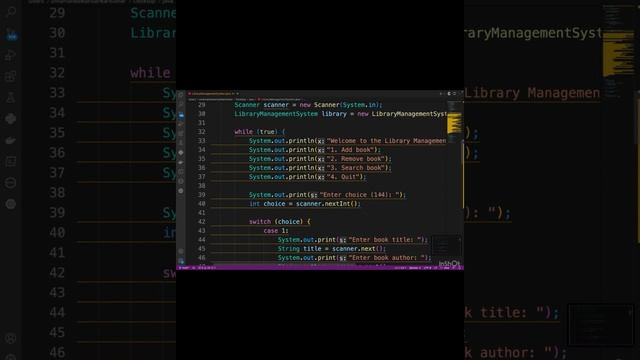Click the 'Enter choice' prompt string on line 39
This screenshot has width=640, height=360.
click(x=360, y=195)
